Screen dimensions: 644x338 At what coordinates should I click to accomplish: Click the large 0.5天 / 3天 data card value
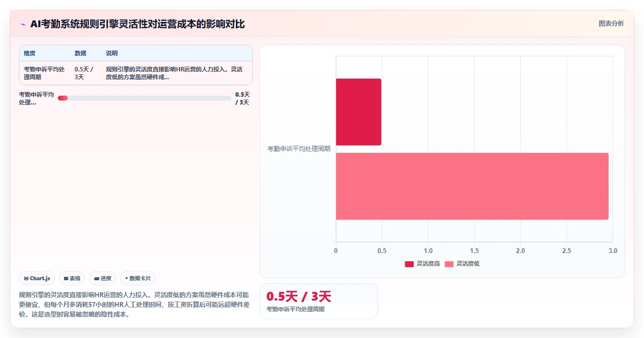coord(298,296)
